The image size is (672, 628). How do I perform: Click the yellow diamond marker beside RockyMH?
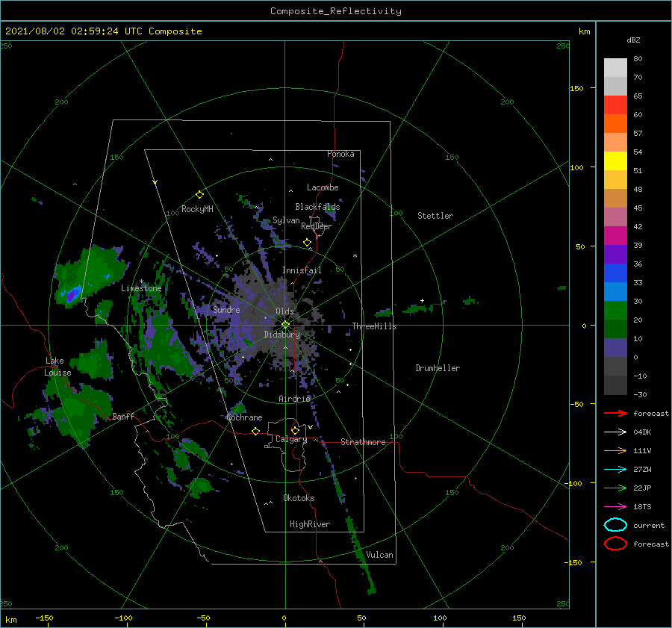coord(199,195)
